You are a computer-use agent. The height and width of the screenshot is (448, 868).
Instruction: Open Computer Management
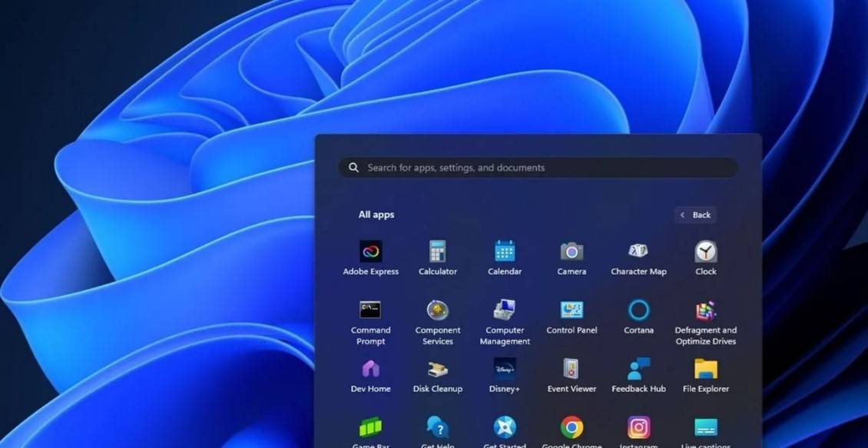[x=505, y=310]
